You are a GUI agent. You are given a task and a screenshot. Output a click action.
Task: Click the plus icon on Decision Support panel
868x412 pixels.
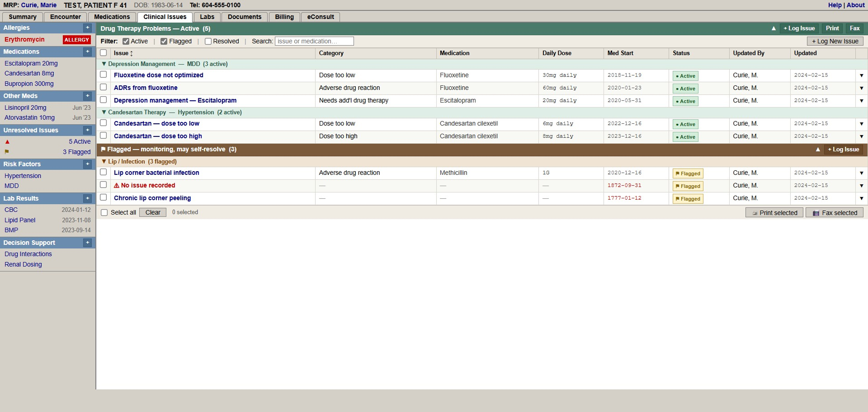88,243
